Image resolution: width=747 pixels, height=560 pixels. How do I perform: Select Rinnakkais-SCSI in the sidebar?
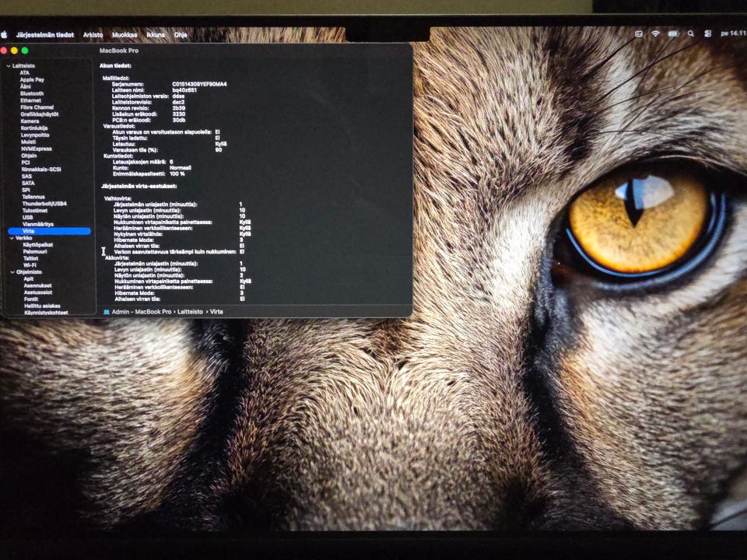[41, 170]
